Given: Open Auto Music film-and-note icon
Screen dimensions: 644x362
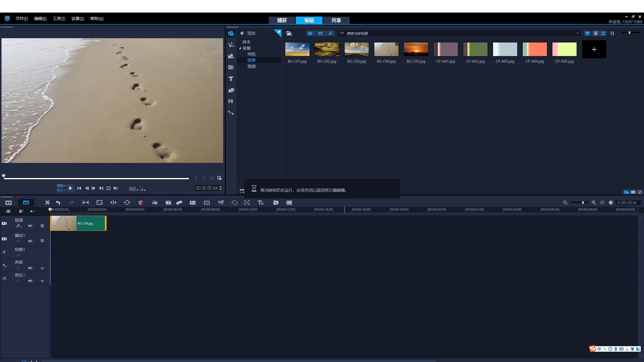Looking at the screenshot, I should click(168, 203).
